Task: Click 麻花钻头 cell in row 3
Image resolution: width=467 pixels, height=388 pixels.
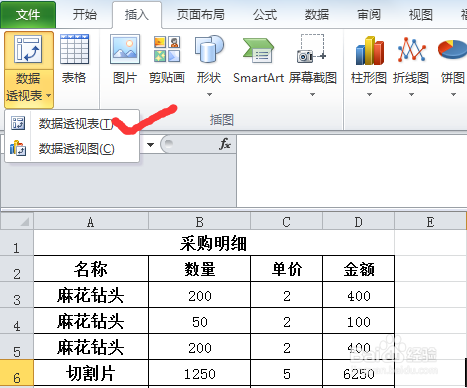Action: pyautogui.click(x=91, y=295)
